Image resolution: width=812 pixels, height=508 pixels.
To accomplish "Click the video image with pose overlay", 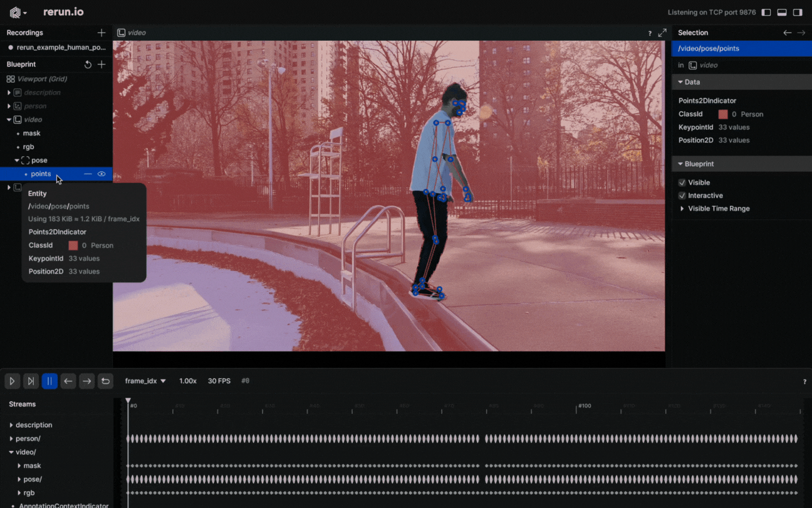I will tap(388, 196).
